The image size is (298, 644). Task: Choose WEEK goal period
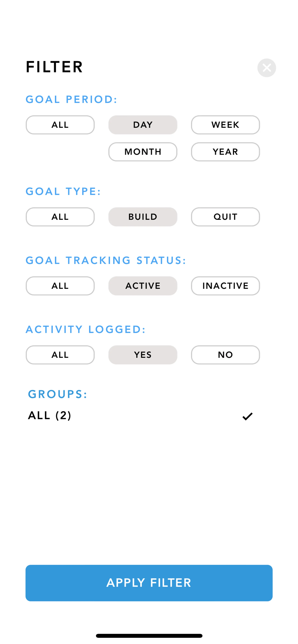pos(225,125)
